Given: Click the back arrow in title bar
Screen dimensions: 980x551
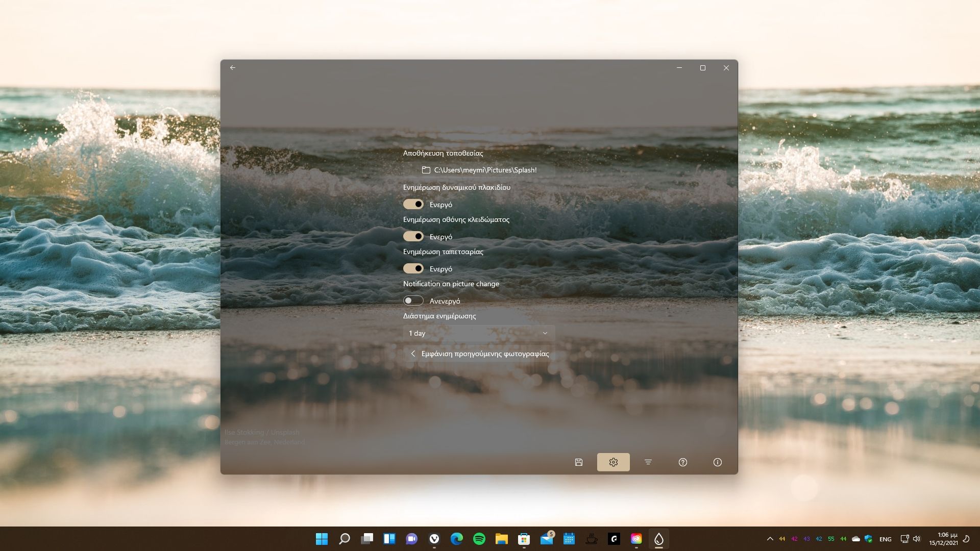Looking at the screenshot, I should (x=233, y=68).
